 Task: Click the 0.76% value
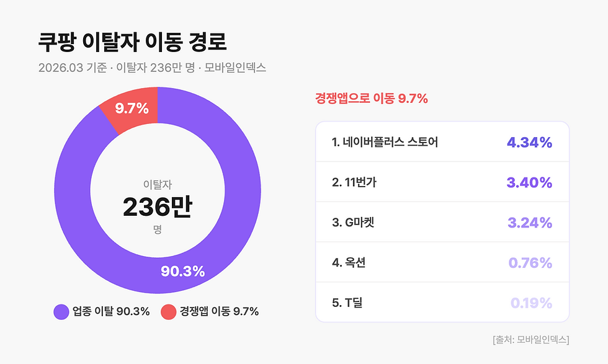tap(530, 262)
